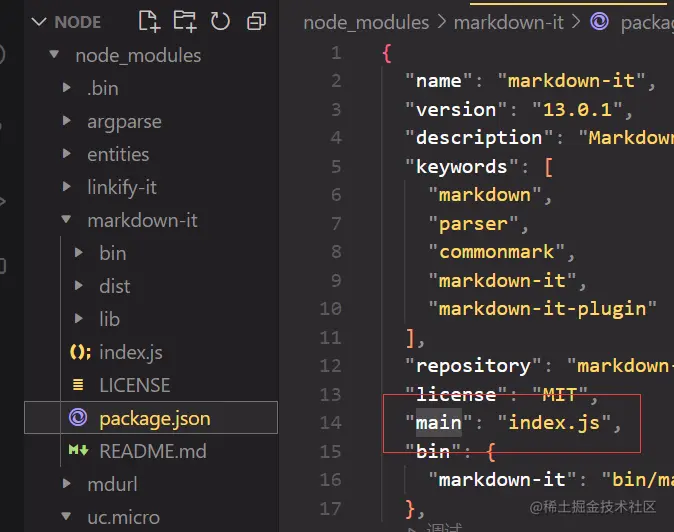Viewport: 674px width, 532px height.
Task: Collapse the node_modules folder arrow
Action: coord(54,54)
